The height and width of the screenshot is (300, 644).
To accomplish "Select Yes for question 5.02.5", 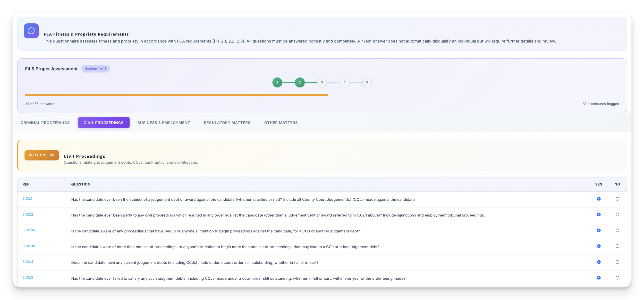I will tap(599, 278).
